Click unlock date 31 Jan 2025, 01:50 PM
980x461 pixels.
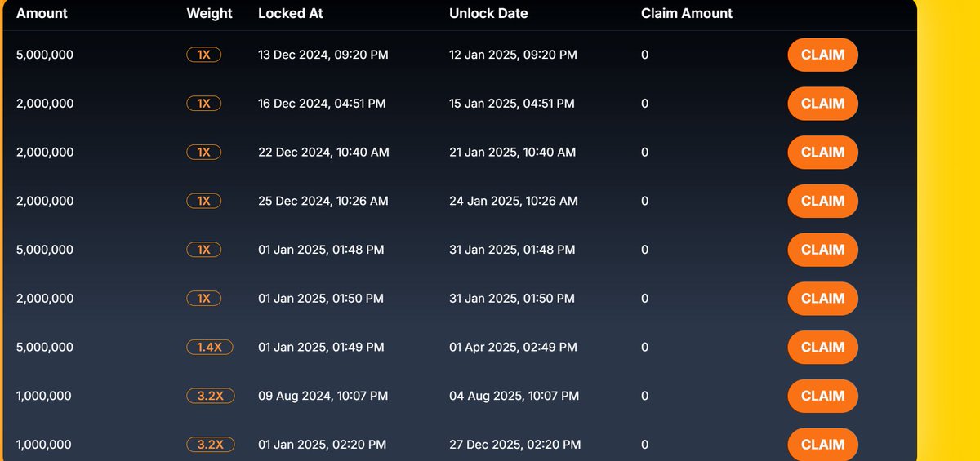pos(512,299)
